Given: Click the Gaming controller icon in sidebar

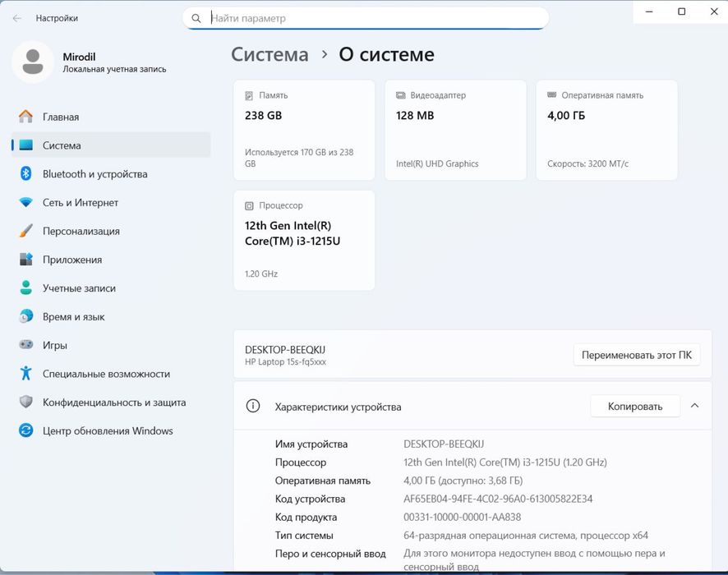Looking at the screenshot, I should (26, 344).
